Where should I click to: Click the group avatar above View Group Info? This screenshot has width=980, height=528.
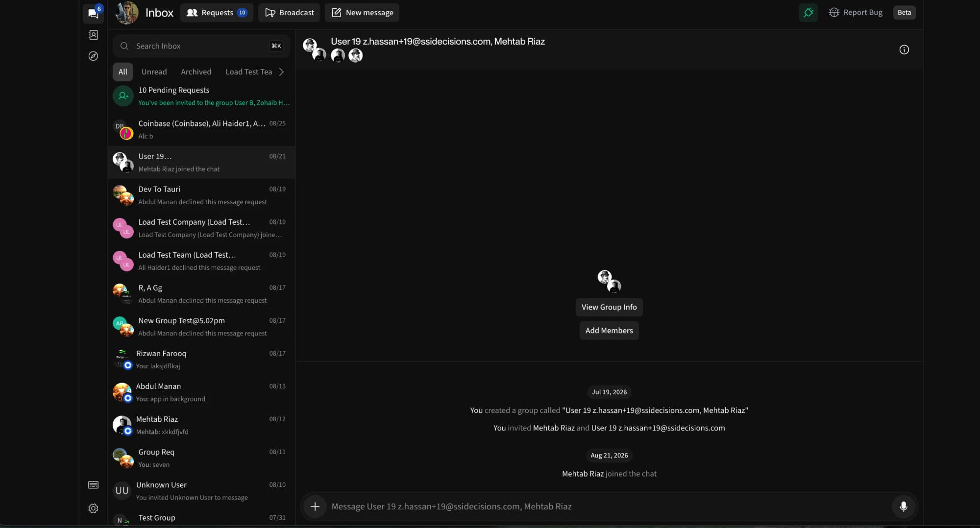coord(609,281)
